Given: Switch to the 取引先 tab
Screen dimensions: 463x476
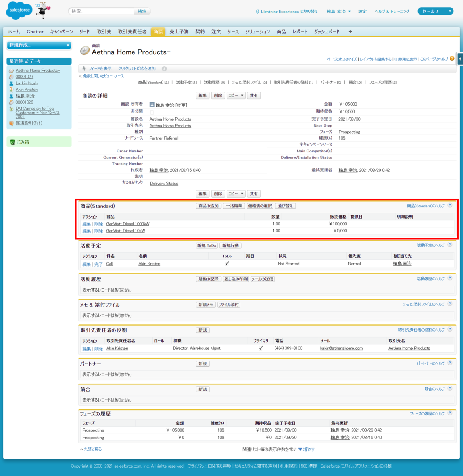Looking at the screenshot, I should (104, 32).
